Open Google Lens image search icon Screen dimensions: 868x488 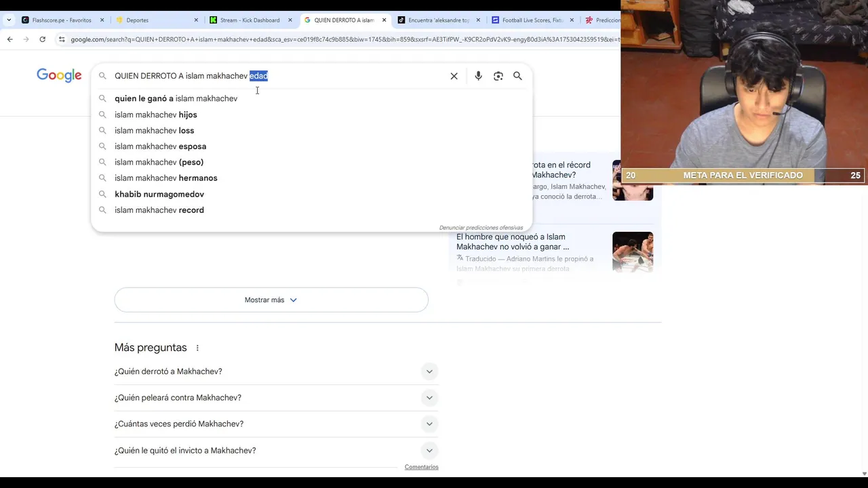coord(498,76)
